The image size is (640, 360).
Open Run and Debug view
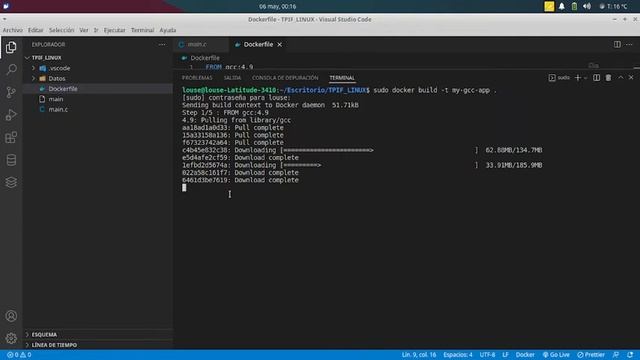coord(11,115)
